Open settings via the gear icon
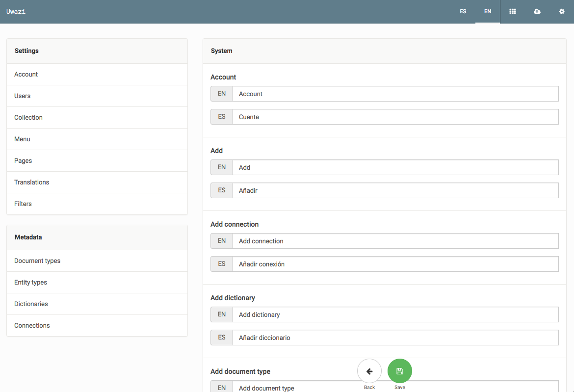The width and height of the screenshot is (574, 392). 561,11
